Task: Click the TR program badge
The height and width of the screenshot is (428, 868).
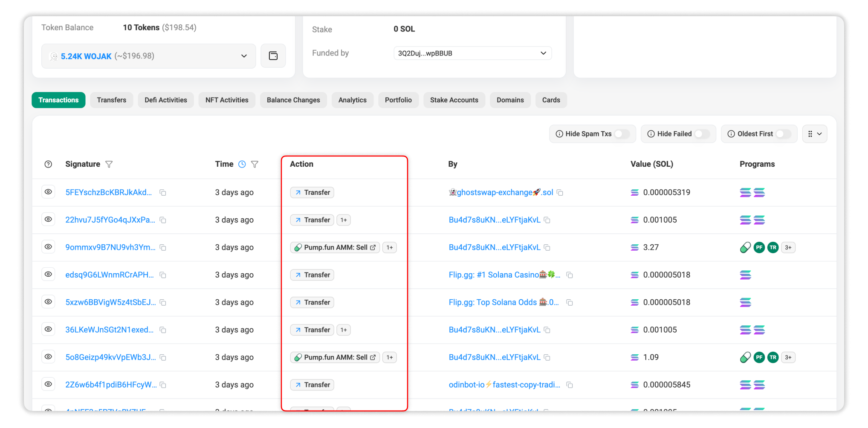Action: coord(773,247)
